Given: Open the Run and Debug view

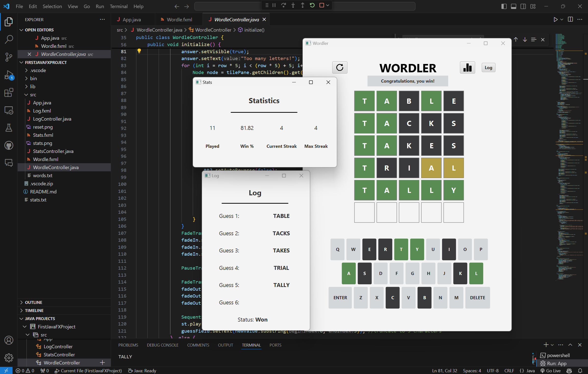Looking at the screenshot, I should (9, 75).
